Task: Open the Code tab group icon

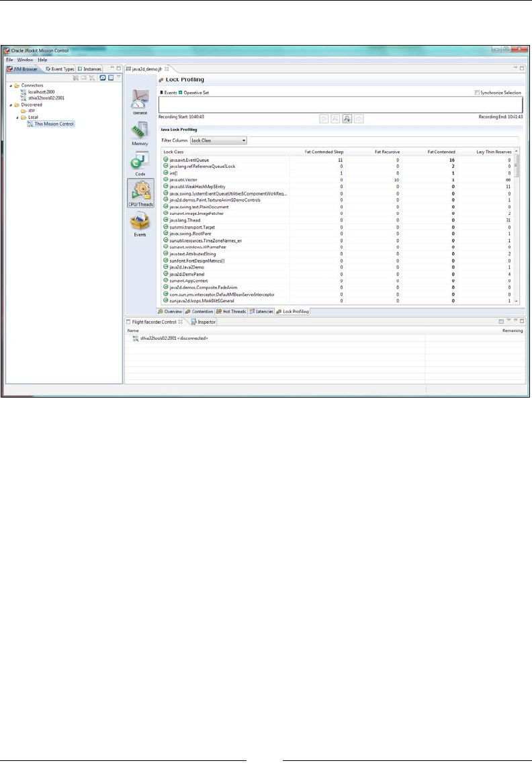Action: point(140,161)
